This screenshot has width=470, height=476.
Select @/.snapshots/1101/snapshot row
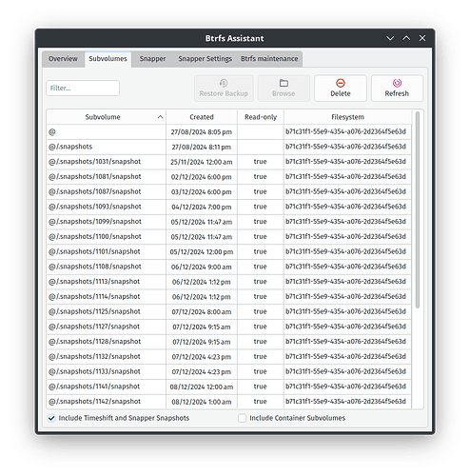(x=229, y=251)
